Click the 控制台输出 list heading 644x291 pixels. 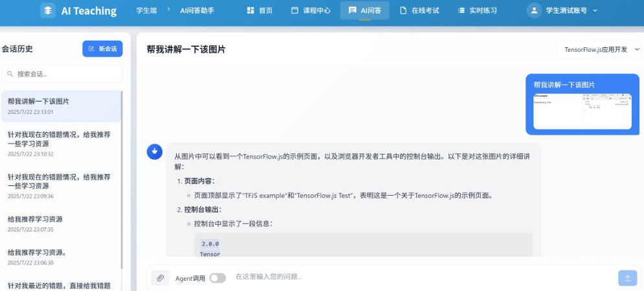tap(203, 209)
